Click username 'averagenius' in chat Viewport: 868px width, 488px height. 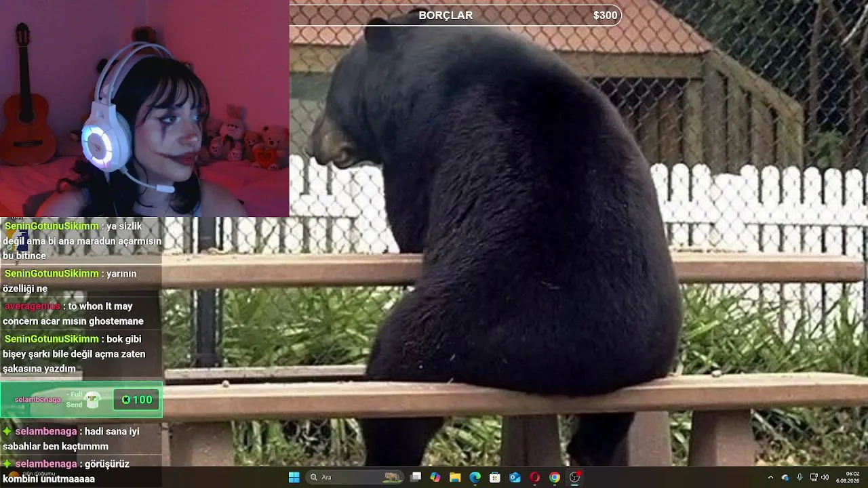click(33, 306)
